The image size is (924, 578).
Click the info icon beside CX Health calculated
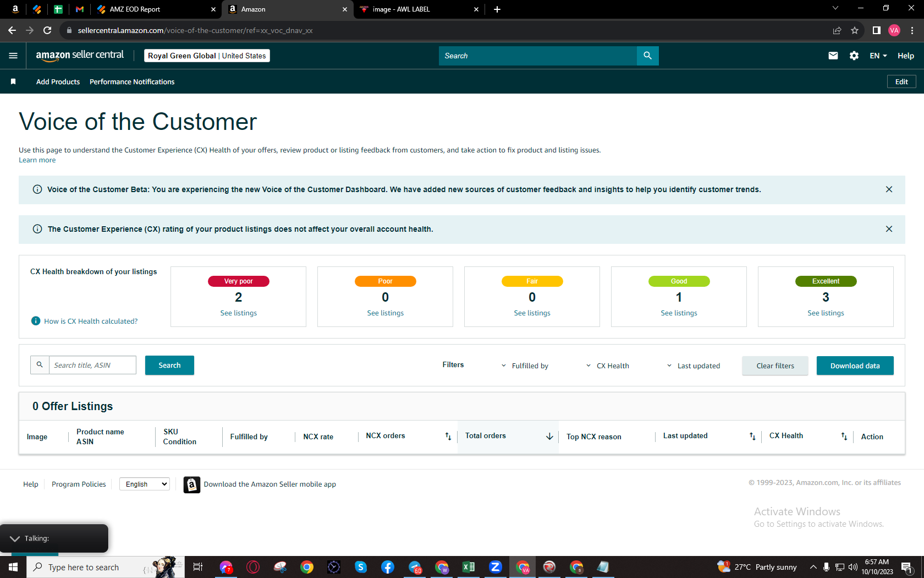(x=36, y=321)
